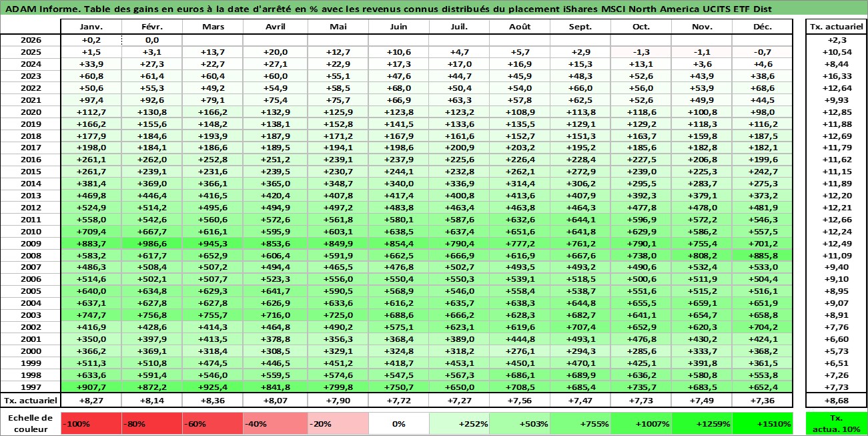
Task: Select the 2014 July cell '+336,9'
Action: (x=458, y=184)
